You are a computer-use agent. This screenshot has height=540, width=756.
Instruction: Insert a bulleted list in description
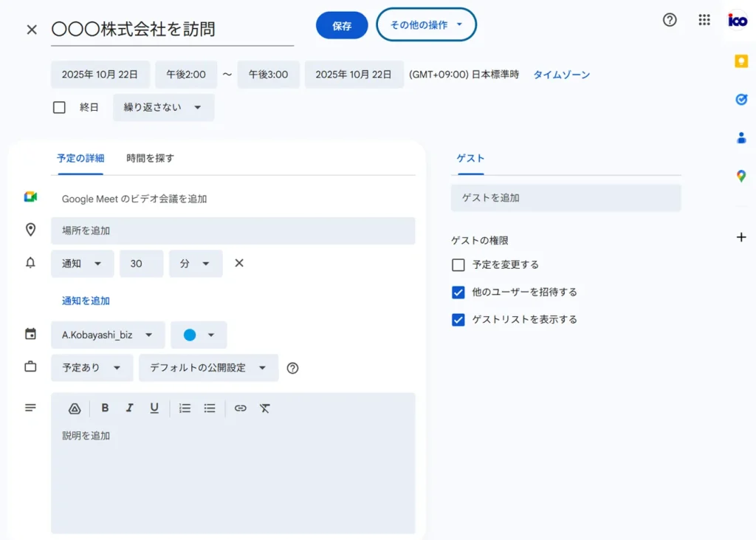click(210, 408)
